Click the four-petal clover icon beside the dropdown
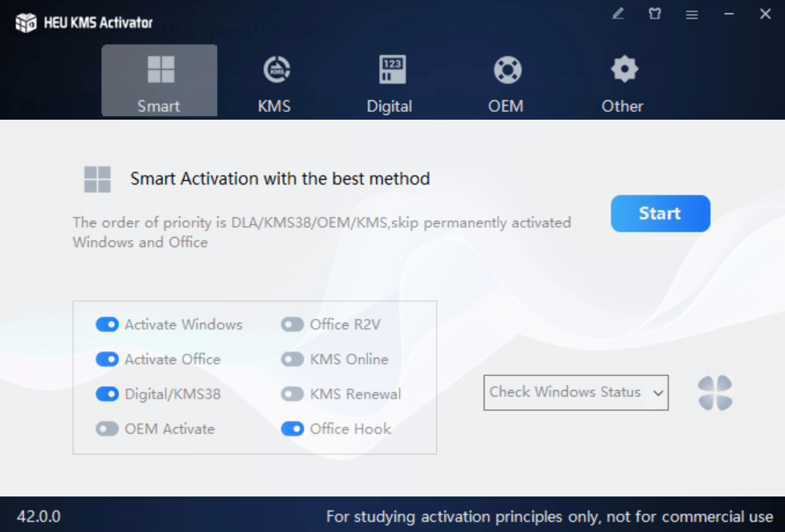 [716, 393]
